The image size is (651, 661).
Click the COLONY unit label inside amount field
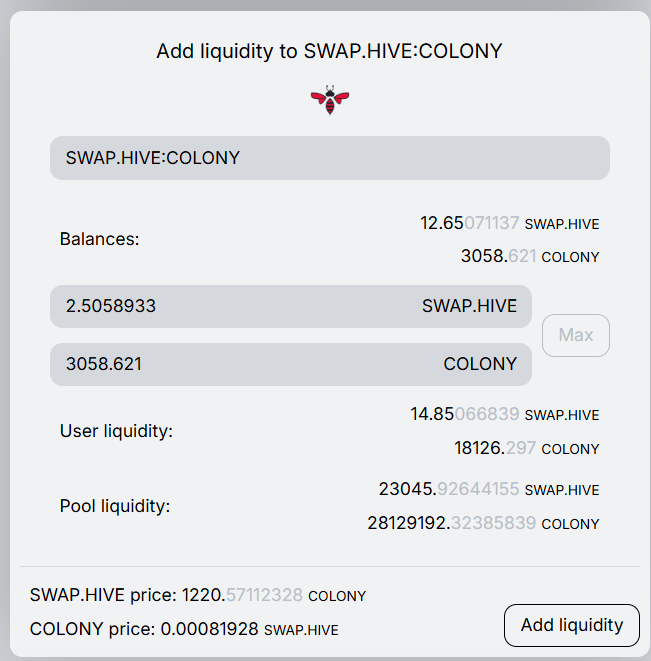[480, 364]
